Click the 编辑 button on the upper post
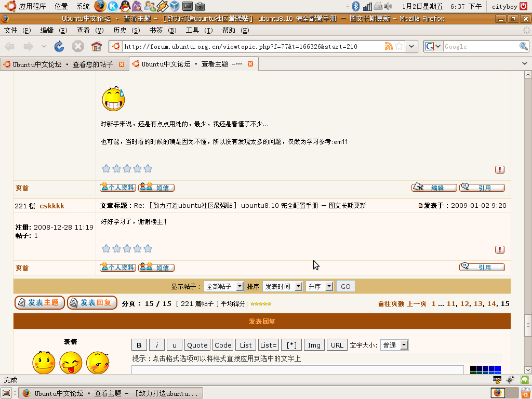The height and width of the screenshot is (399, 532). point(434,188)
